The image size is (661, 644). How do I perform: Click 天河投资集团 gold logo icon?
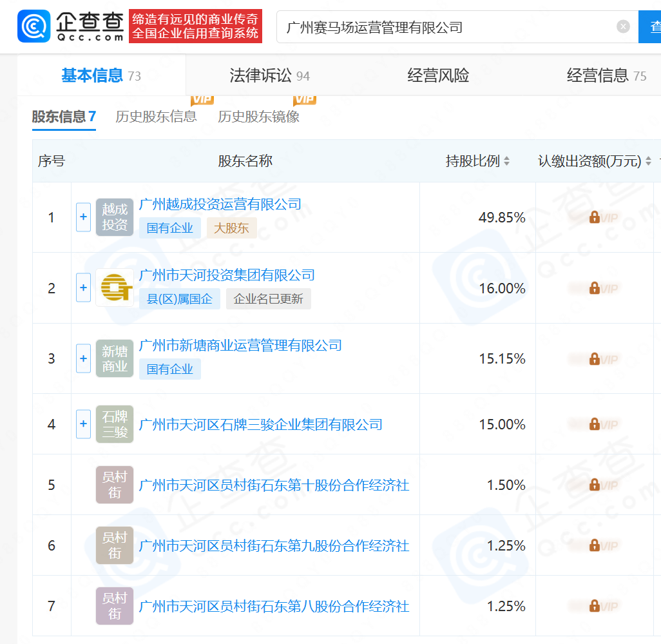tap(115, 288)
